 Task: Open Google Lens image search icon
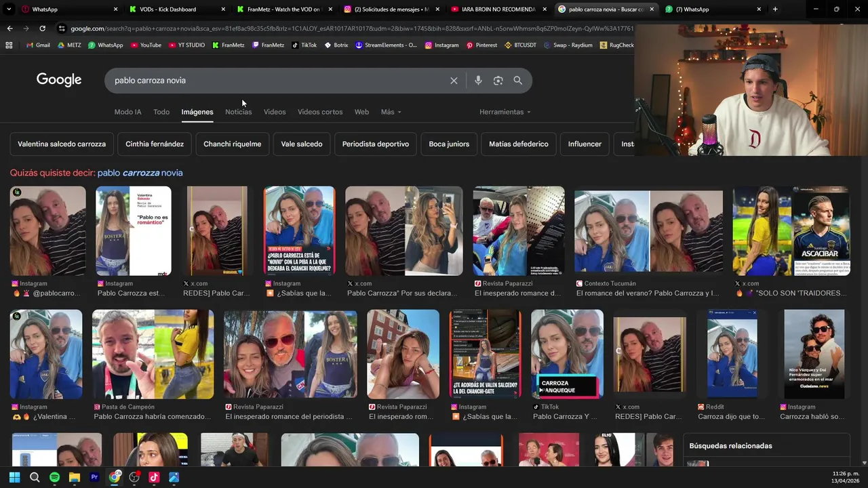[x=498, y=81]
